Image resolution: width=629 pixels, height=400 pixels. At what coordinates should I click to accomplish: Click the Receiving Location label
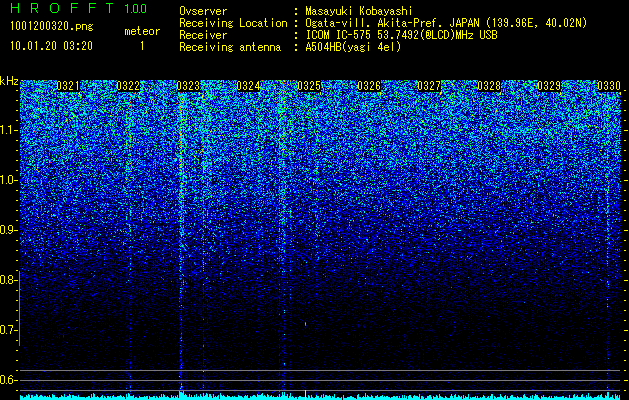point(233,23)
